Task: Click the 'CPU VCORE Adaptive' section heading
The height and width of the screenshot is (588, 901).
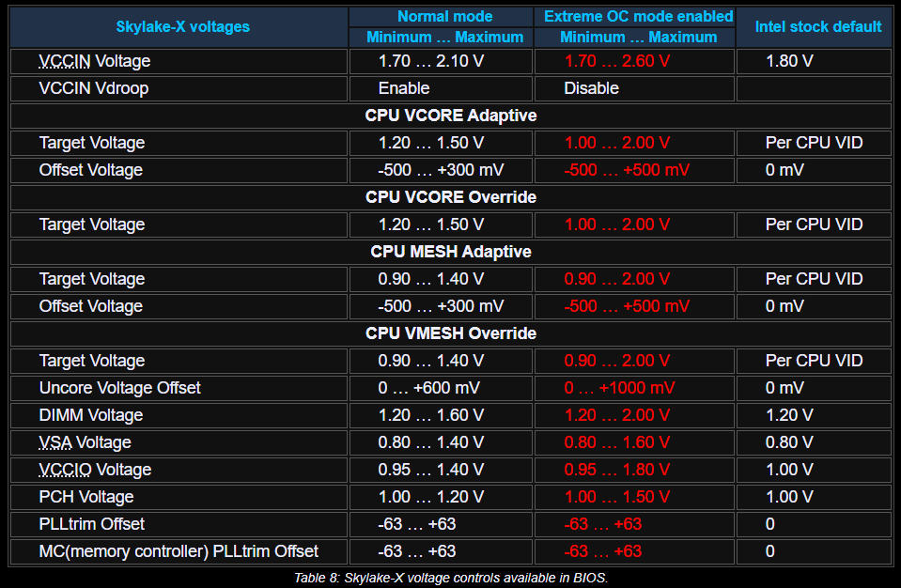Action: [451, 116]
